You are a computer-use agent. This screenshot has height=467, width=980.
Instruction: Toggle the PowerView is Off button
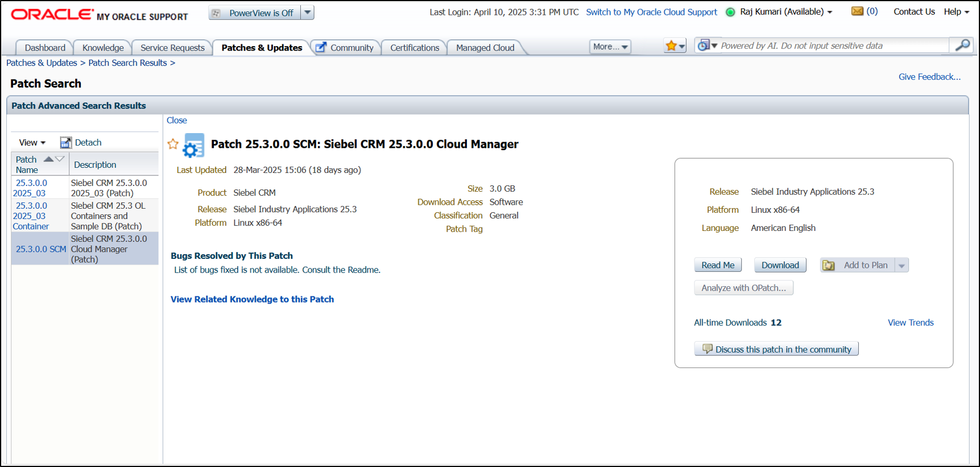pyautogui.click(x=254, y=13)
